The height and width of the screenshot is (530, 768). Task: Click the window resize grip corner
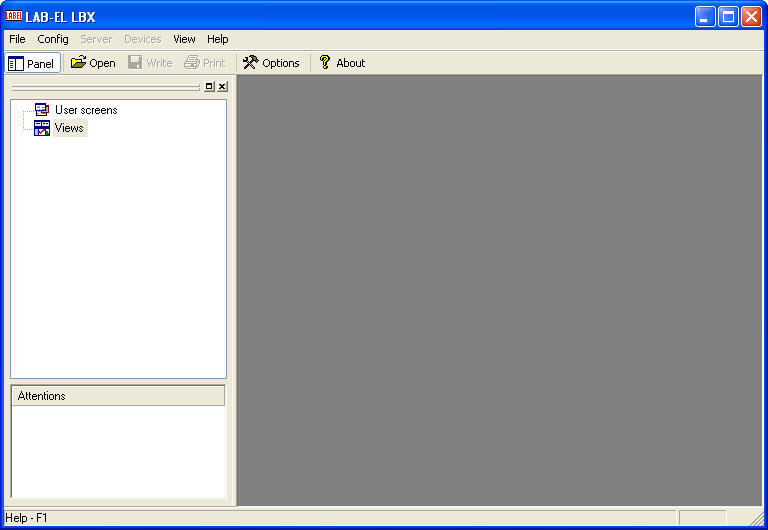point(757,518)
